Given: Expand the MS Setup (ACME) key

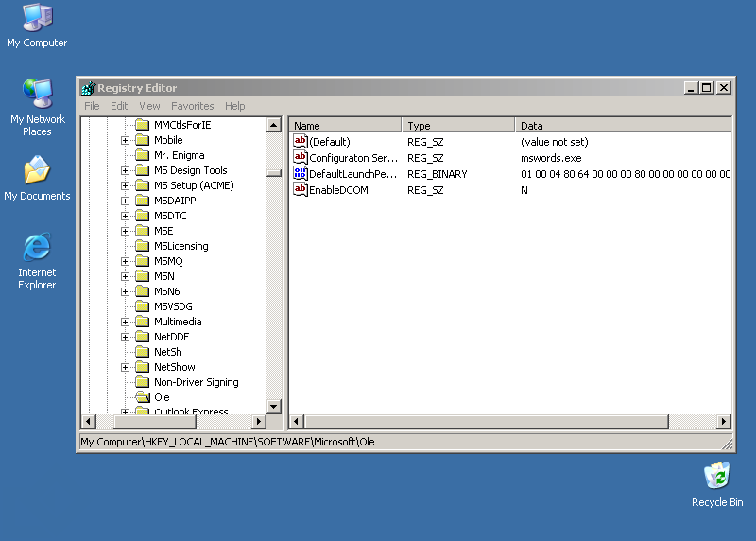Looking at the screenshot, I should (126, 185).
